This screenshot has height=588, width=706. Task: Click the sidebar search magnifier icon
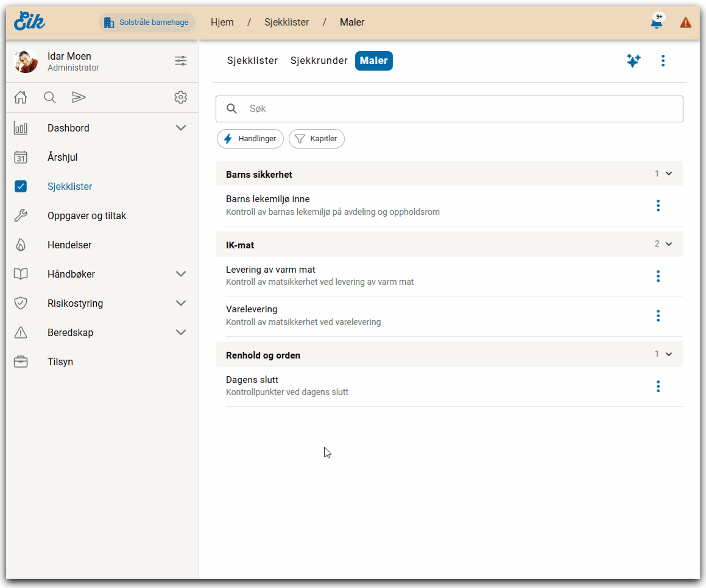click(50, 97)
